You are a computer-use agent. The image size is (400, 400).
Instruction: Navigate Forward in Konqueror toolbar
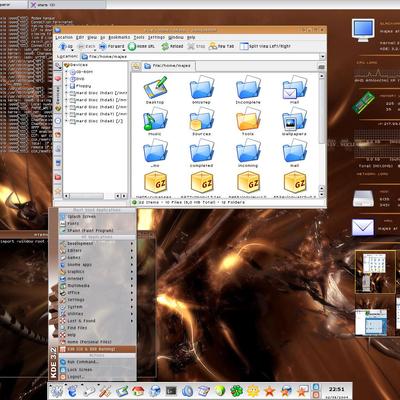[x=112, y=46]
